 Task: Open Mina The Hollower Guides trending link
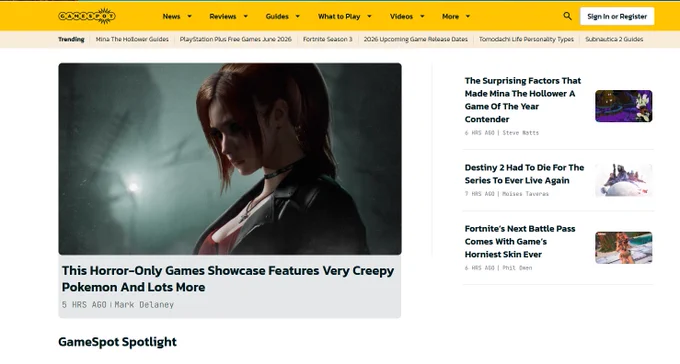(x=132, y=39)
